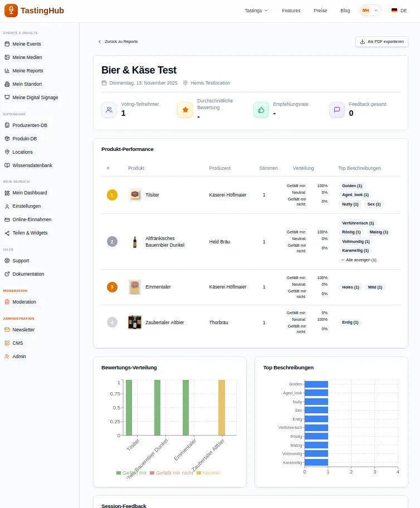Export report with 'Als PDF exportieren'
The width and height of the screenshot is (420, 508).
[x=382, y=42]
